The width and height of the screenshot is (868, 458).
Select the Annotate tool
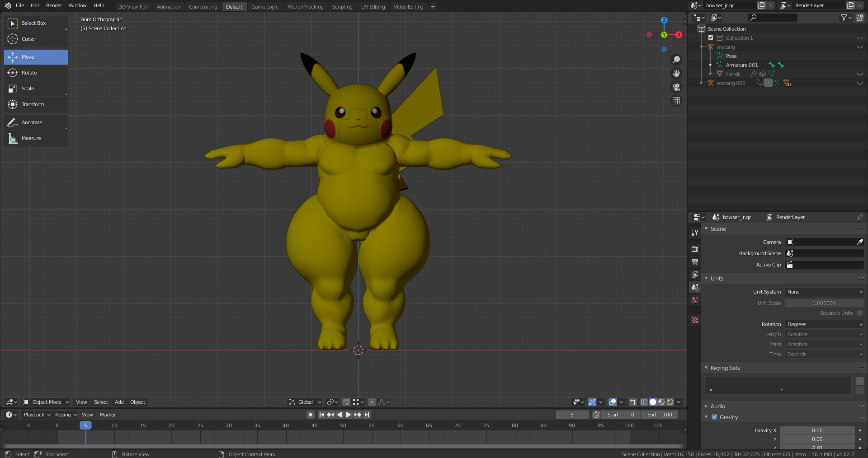pos(36,122)
